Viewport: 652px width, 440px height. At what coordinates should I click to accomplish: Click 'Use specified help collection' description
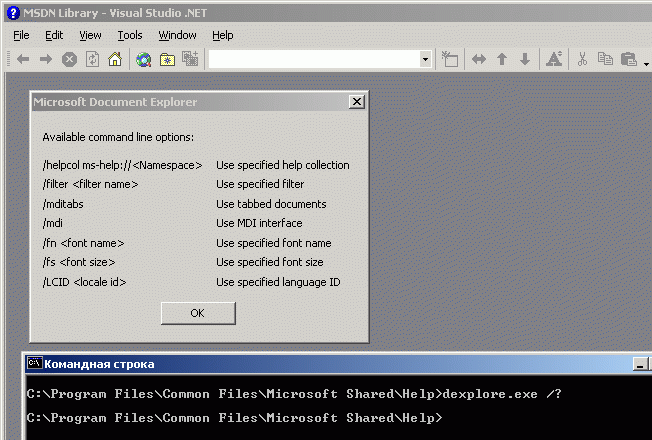283,165
